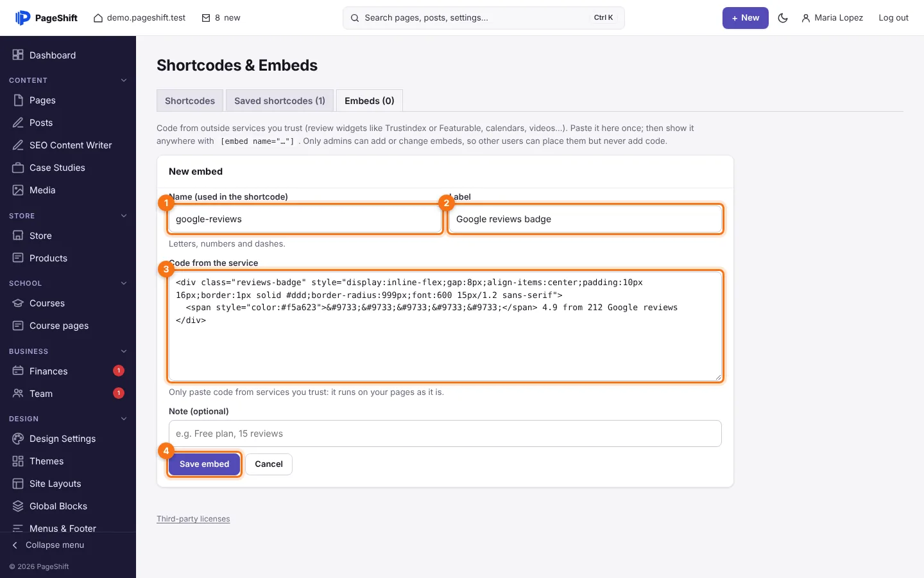The width and height of the screenshot is (924, 578).
Task: Open the Themes sidebar icon
Action: click(18, 461)
